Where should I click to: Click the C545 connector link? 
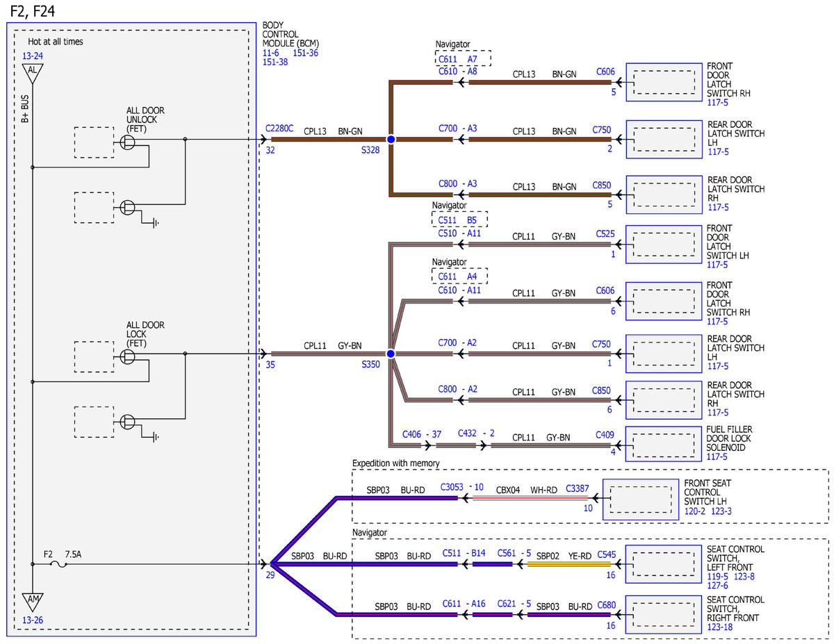[607, 554]
